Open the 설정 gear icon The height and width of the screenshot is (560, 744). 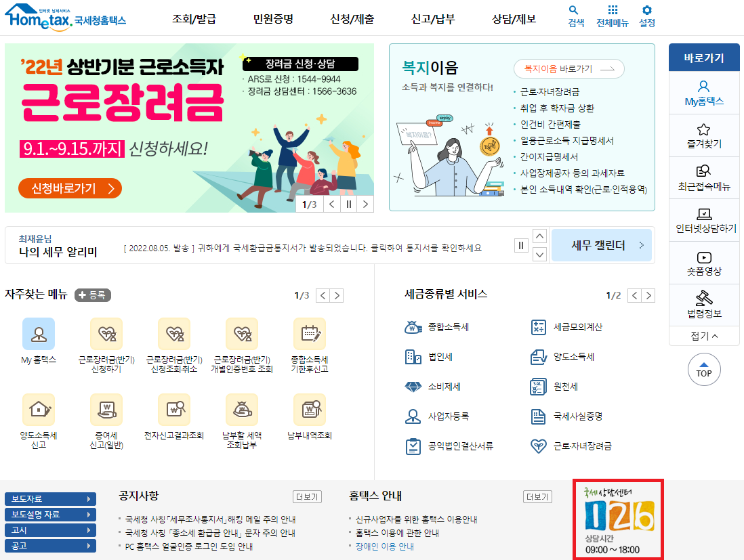click(648, 15)
